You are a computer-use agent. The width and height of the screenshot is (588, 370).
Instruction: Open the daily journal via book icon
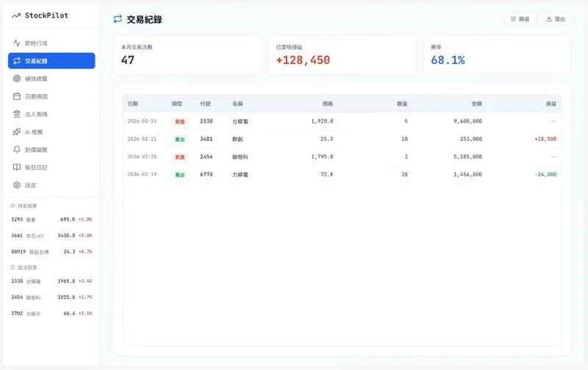(x=17, y=167)
